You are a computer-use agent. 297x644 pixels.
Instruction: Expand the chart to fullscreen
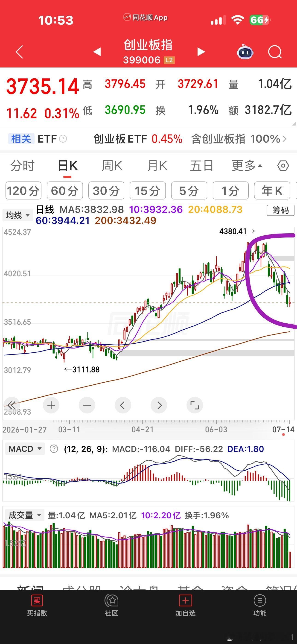click(195, 405)
